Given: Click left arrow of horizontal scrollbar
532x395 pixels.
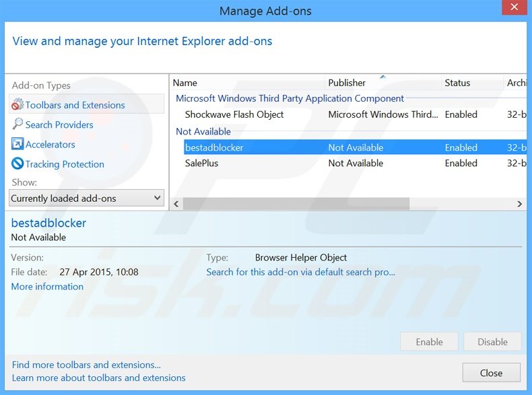Looking at the screenshot, I should [x=176, y=204].
